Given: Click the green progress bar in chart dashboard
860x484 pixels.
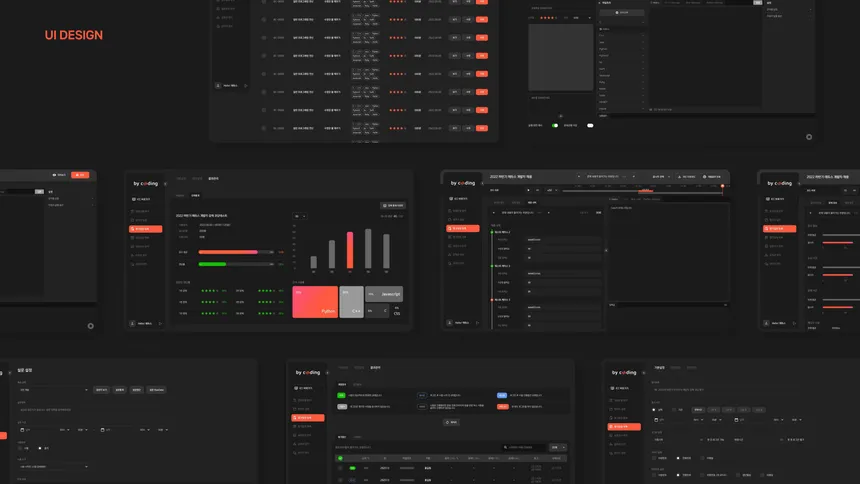Looking at the screenshot, I should point(212,264).
